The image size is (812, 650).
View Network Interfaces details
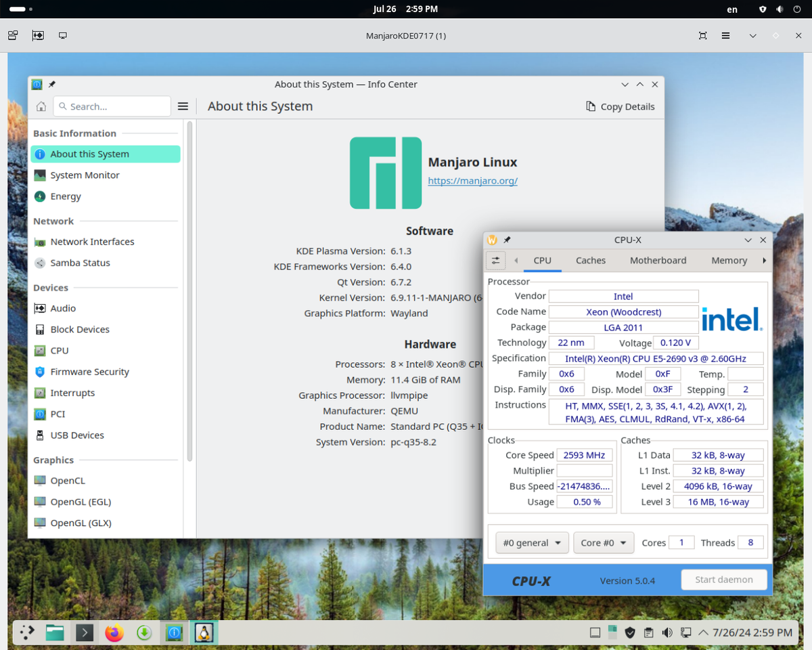[x=91, y=241]
